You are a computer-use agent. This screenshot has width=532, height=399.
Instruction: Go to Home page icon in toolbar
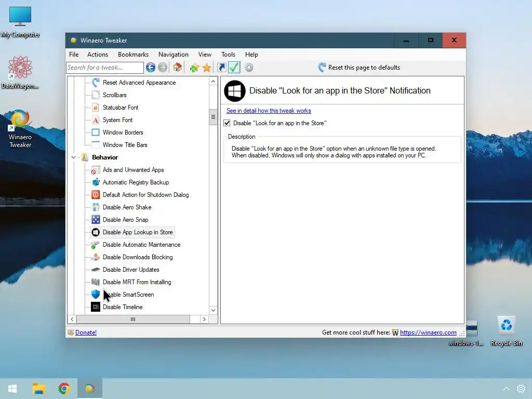point(177,68)
